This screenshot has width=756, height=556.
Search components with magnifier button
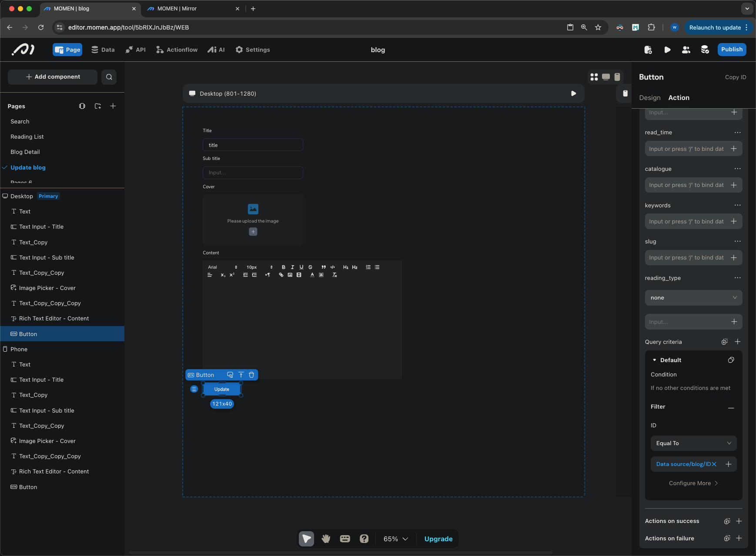point(109,77)
